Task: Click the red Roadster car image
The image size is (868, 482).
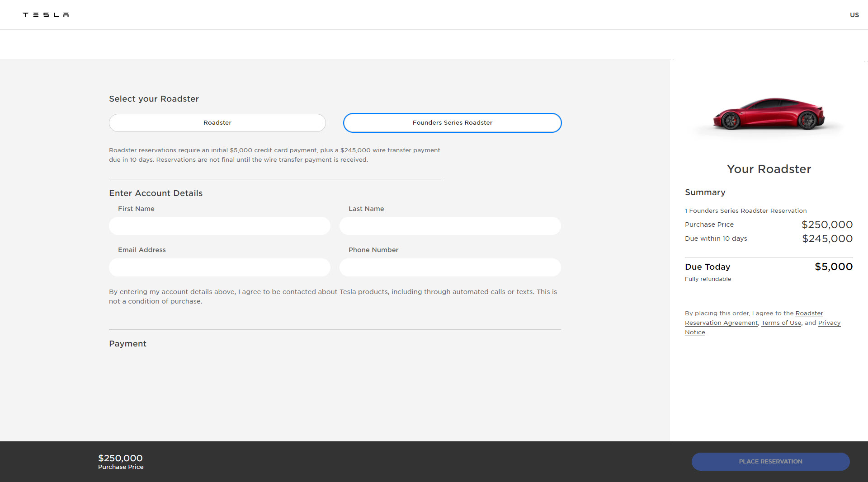Action: coord(769,114)
